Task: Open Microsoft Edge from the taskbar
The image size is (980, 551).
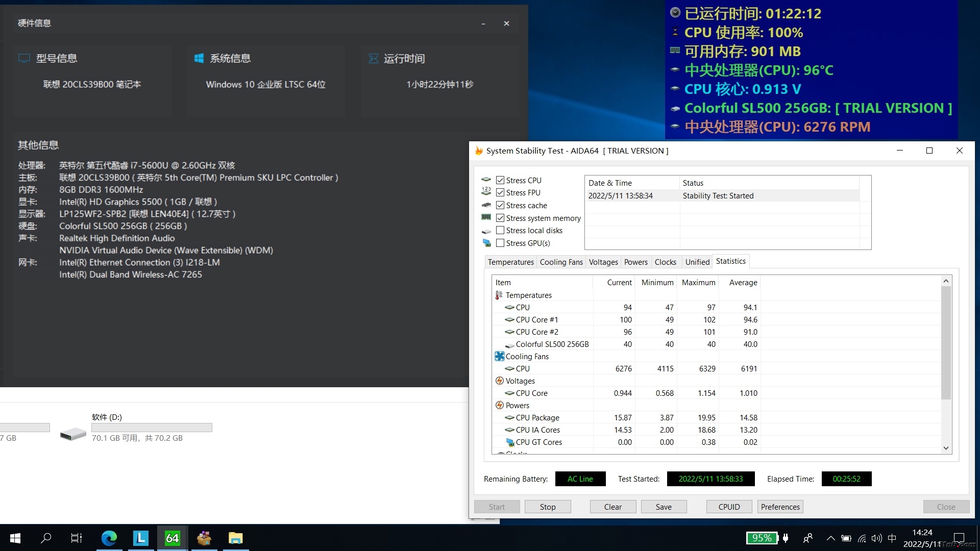Action: [x=109, y=538]
